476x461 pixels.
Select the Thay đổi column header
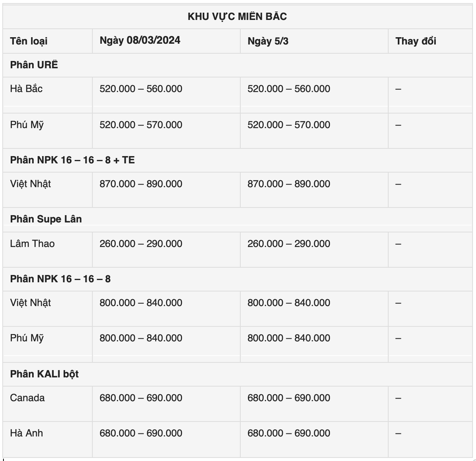(x=416, y=41)
